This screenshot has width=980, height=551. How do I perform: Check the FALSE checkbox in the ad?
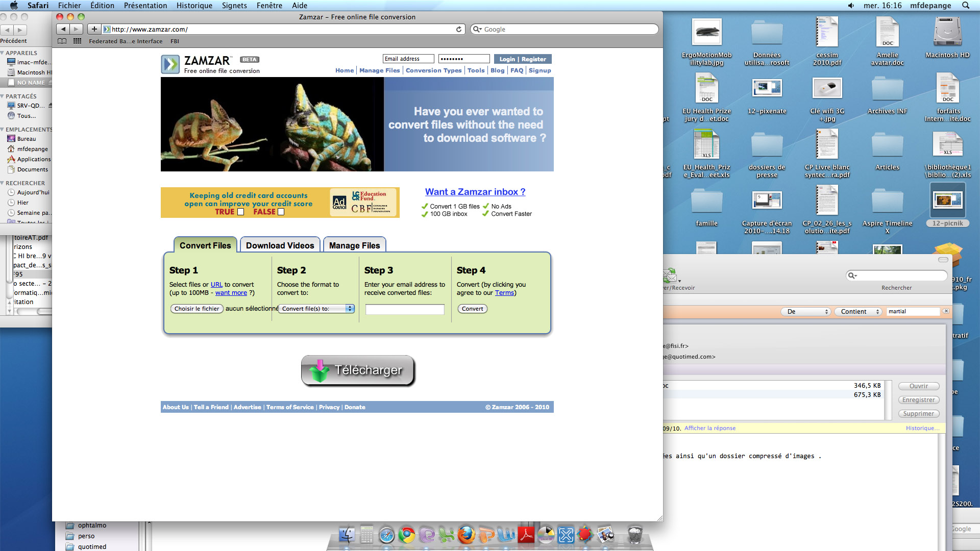click(x=281, y=212)
